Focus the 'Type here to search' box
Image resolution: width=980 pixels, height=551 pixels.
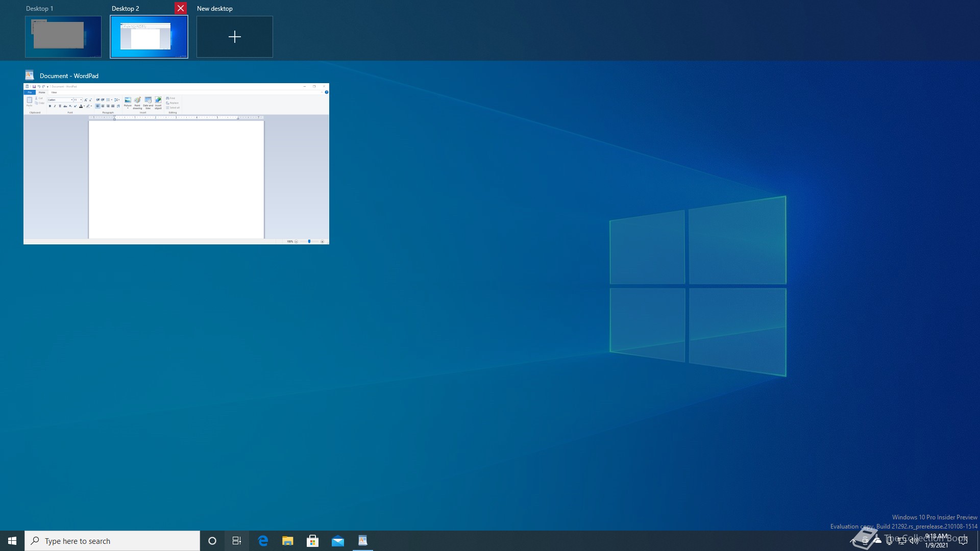point(112,541)
